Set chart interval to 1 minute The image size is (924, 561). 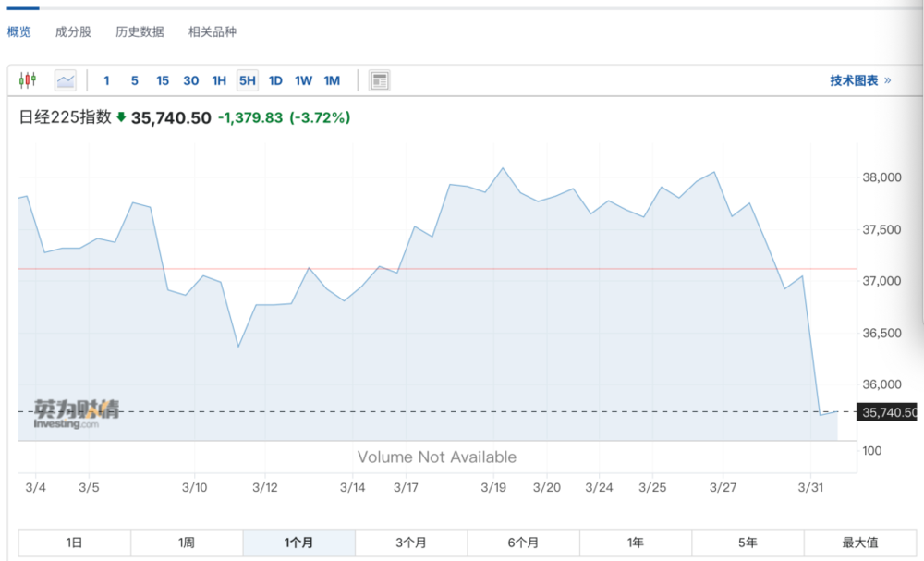click(106, 80)
